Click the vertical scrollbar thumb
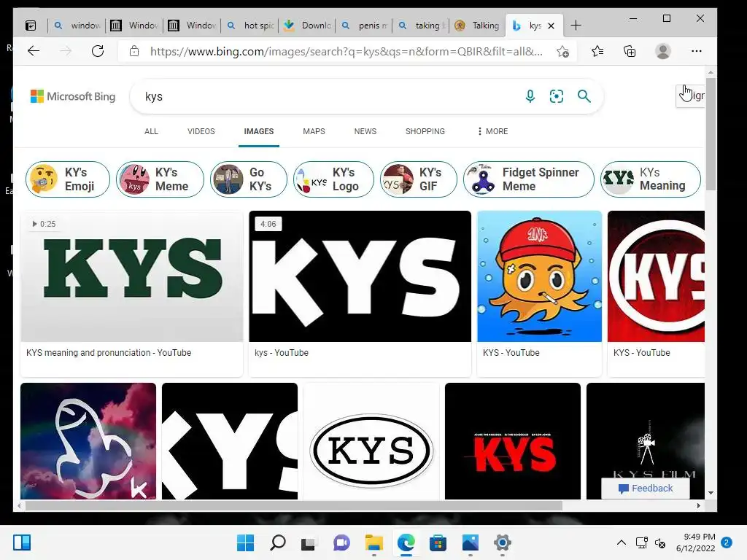 click(x=711, y=135)
